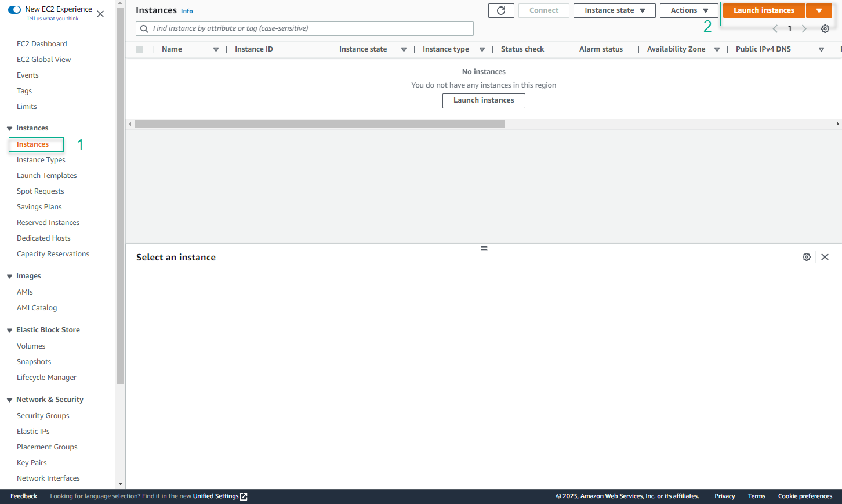Click the table horizontal scrollbar thumb
Image resolution: width=842 pixels, height=504 pixels.
coord(320,124)
